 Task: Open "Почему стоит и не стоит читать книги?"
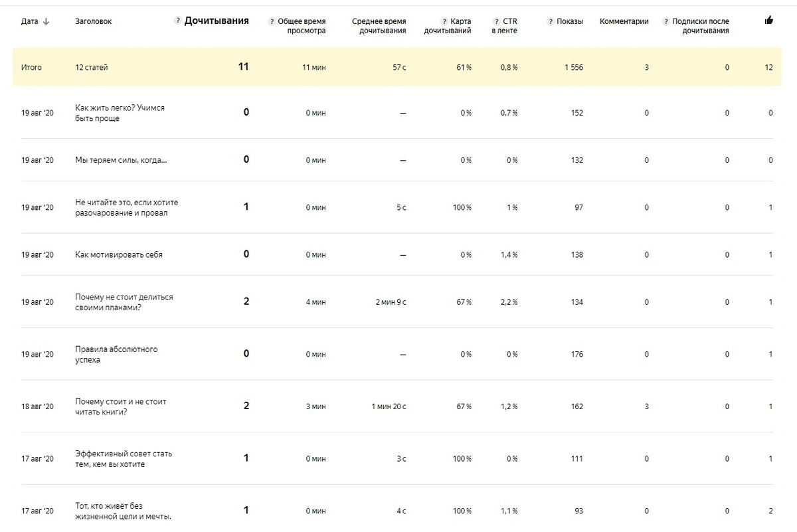pyautogui.click(x=121, y=406)
